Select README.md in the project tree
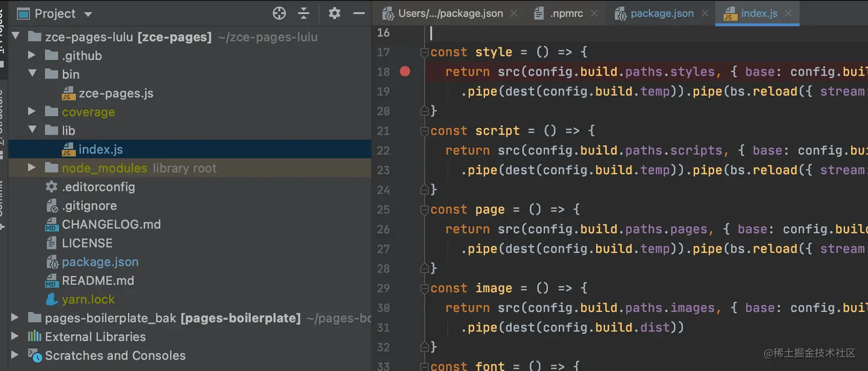The height and width of the screenshot is (371, 868). (98, 280)
